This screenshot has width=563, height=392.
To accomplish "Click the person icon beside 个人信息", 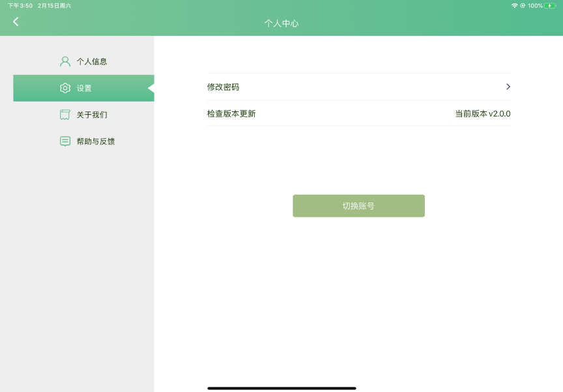I will click(x=65, y=61).
